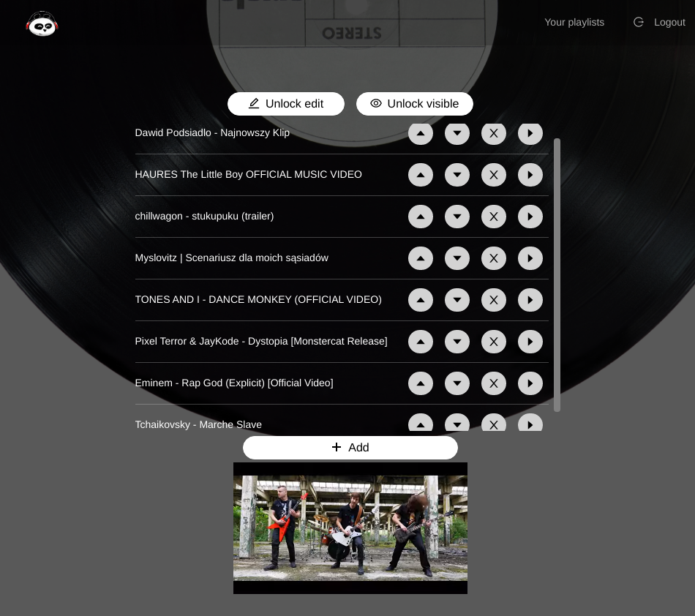Viewport: 695px width, 616px height.
Task: Move Pixel Terror Dystopia down
Action: click(457, 341)
